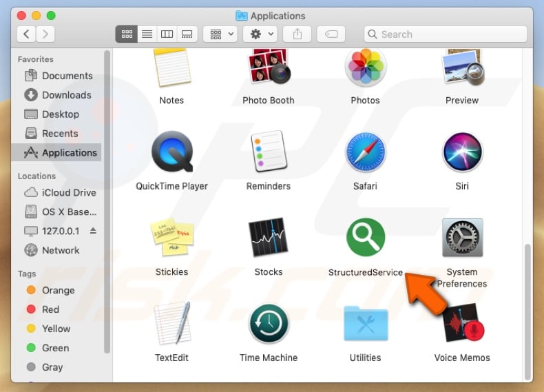Launch the Safari compass icon
The height and width of the screenshot is (392, 544).
[x=366, y=152]
